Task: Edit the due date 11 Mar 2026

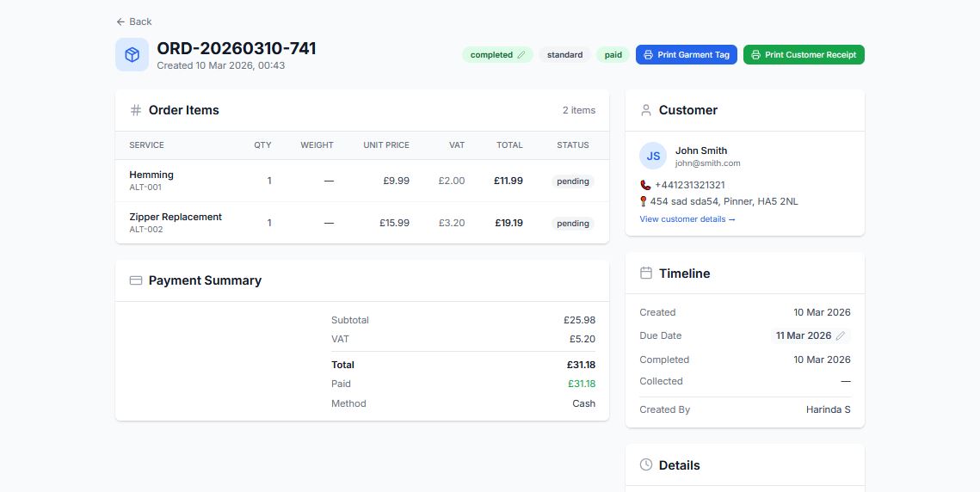Action: (x=810, y=335)
